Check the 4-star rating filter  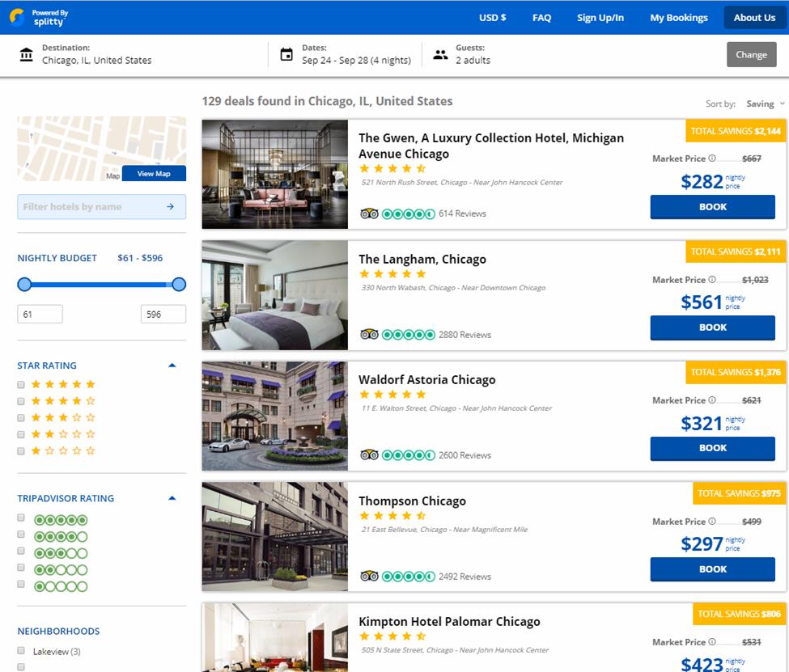pos(21,401)
